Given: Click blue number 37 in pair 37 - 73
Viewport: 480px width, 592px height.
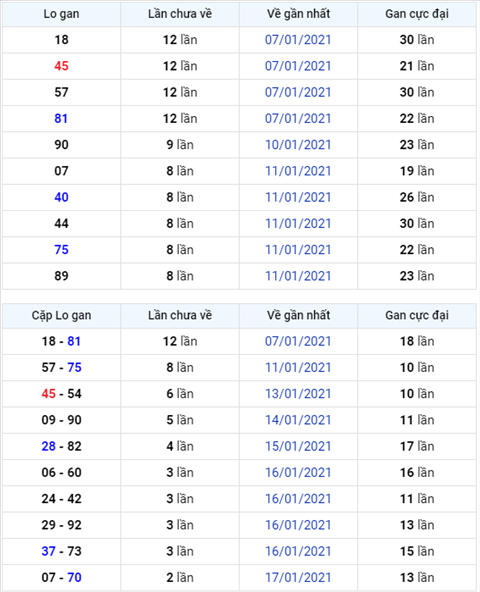Looking at the screenshot, I should tap(49, 551).
